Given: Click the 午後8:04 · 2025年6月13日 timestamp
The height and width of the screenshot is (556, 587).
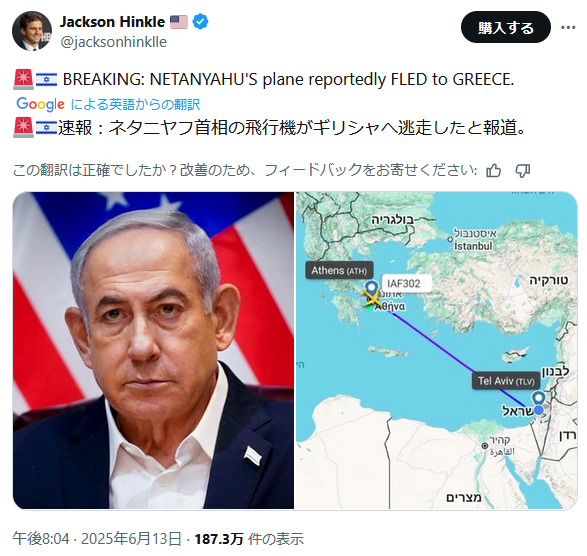Looking at the screenshot, I should pos(97,539).
